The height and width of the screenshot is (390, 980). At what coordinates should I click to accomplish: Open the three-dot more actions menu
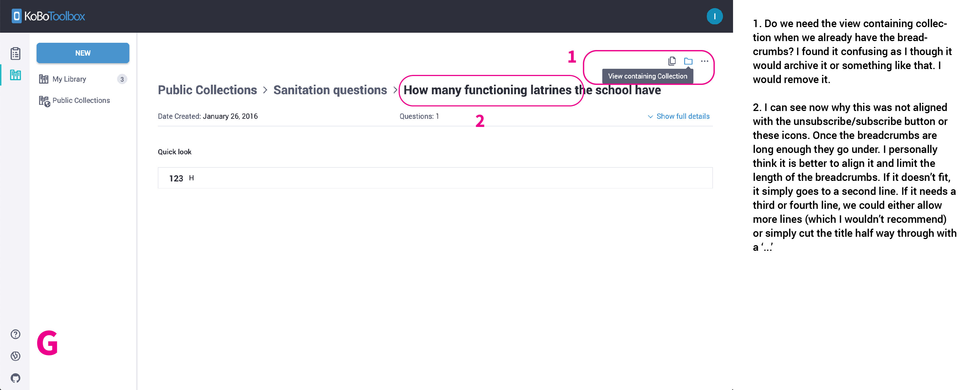[x=704, y=61]
